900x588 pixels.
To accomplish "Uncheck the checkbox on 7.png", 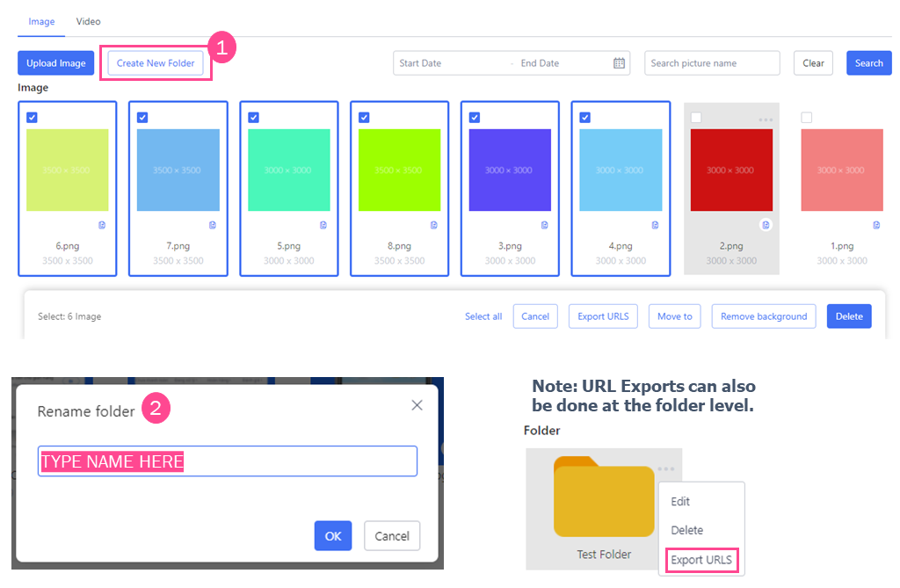I will 142,116.
